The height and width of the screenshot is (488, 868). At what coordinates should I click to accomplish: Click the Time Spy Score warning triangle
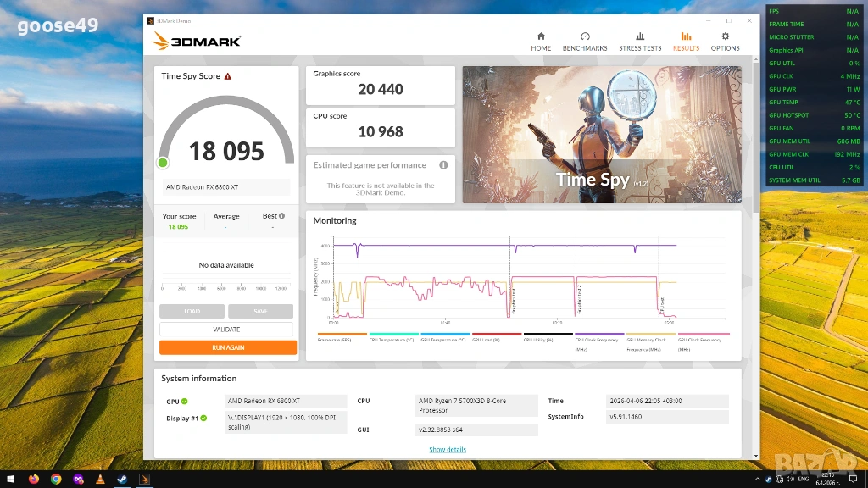click(x=228, y=76)
